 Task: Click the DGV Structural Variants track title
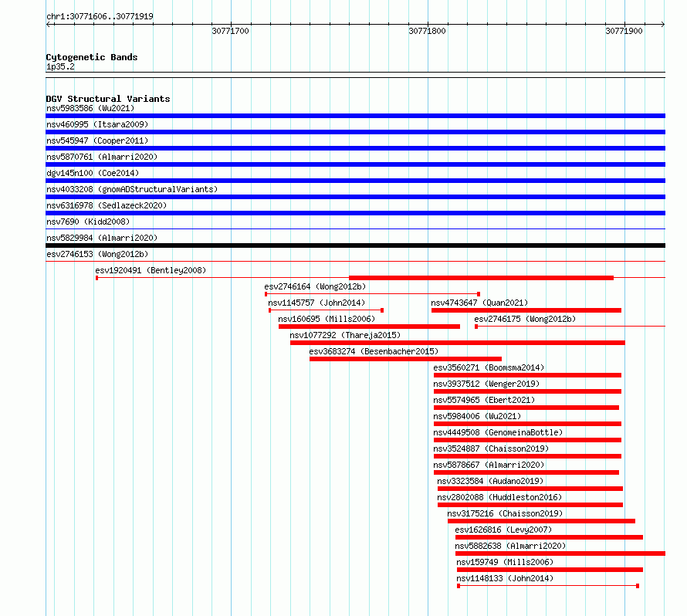coord(108,99)
